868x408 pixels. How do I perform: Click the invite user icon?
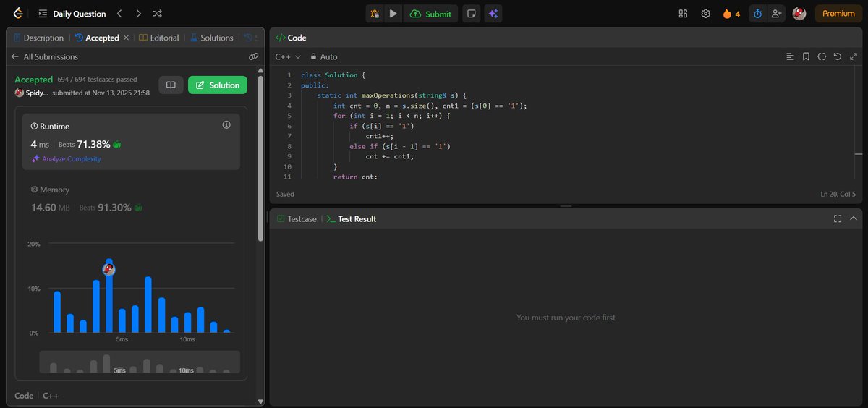777,14
